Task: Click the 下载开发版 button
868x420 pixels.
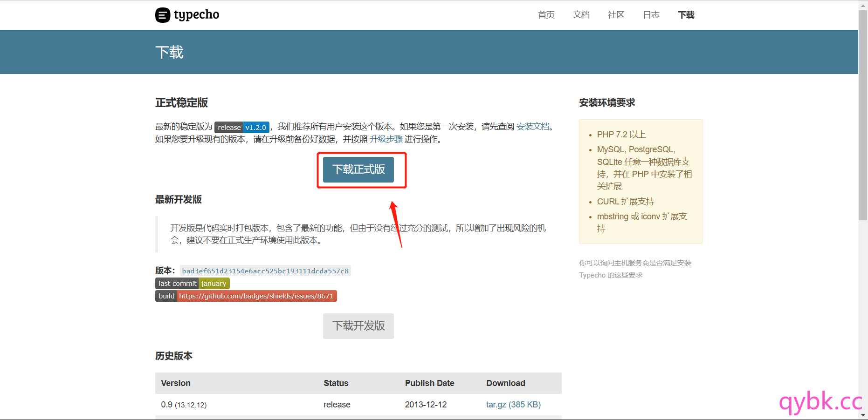Action: click(x=358, y=326)
